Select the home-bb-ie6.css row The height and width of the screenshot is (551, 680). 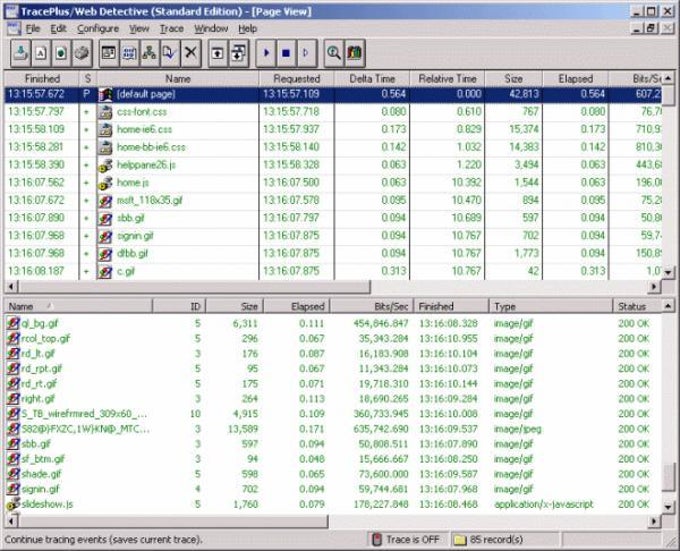click(x=333, y=147)
